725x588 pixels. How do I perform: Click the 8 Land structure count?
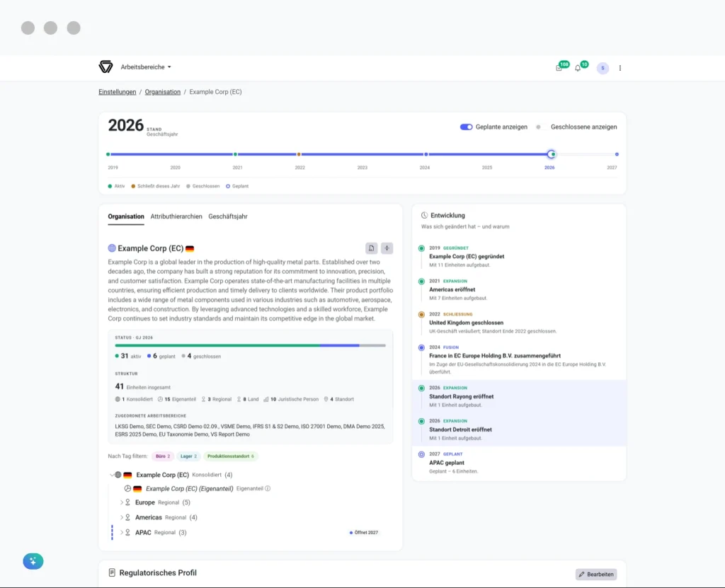(247, 399)
